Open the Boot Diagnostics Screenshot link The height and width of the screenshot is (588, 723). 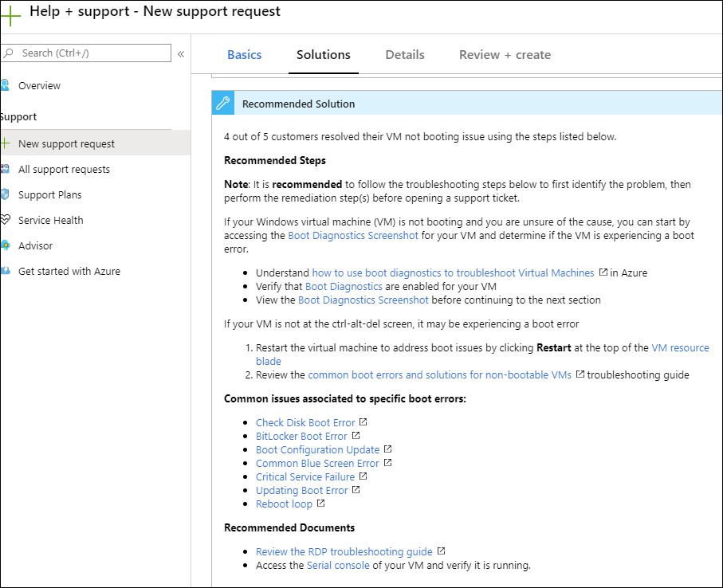pyautogui.click(x=353, y=235)
